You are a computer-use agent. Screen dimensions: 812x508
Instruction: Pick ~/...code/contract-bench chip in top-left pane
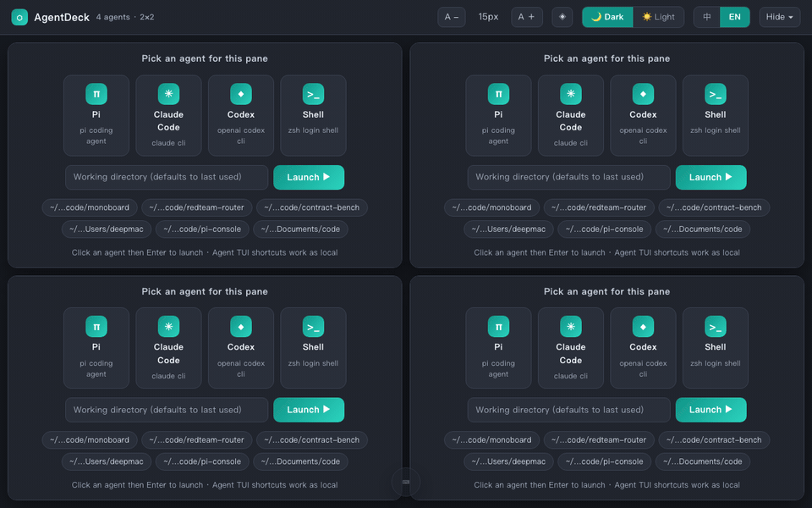[312, 207]
